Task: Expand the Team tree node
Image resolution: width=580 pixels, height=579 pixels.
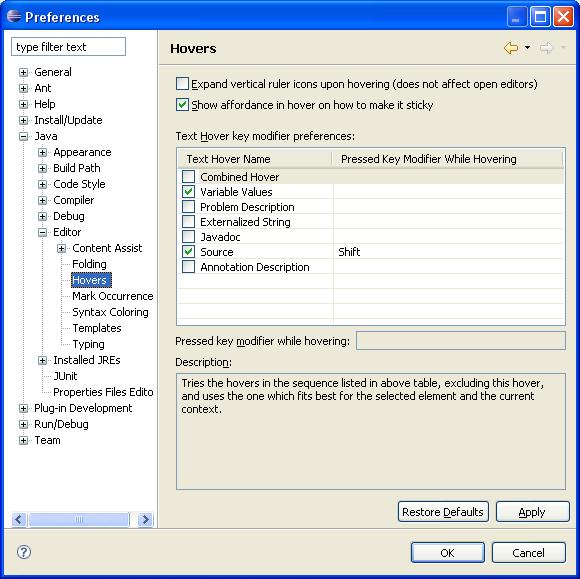Action: [x=23, y=440]
